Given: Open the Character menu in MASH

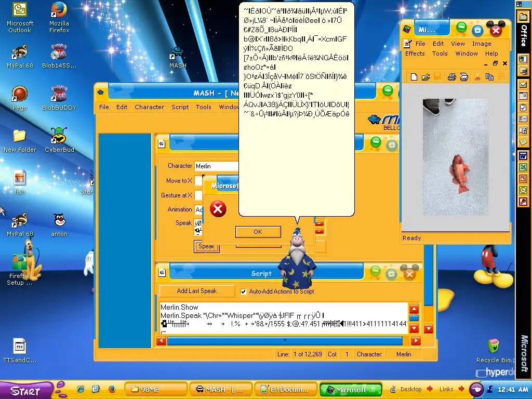Looking at the screenshot, I should tap(149, 107).
